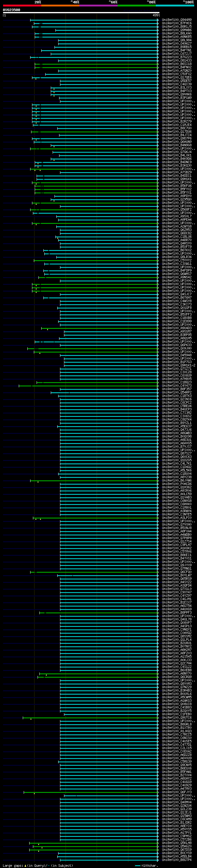Select the UniRef100_B6JVW6 label
Viewport: 197px width, 868px height.
177,481
